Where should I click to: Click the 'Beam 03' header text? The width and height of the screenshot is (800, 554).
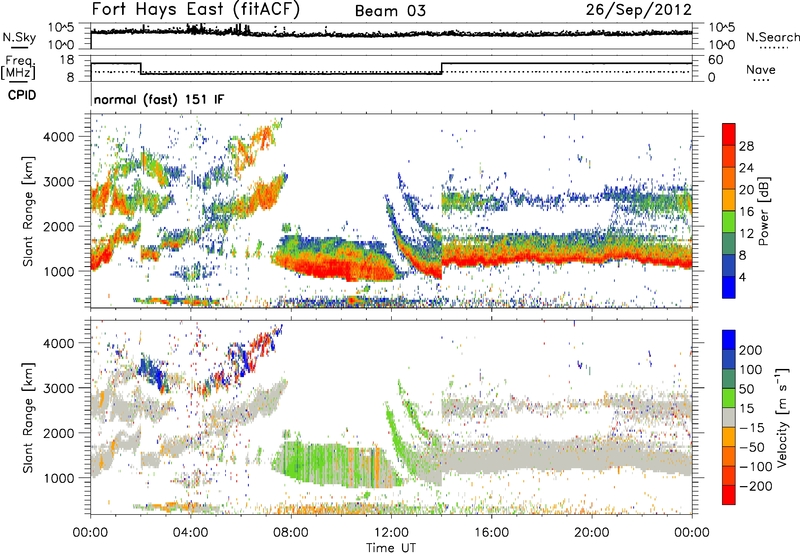pyautogui.click(x=390, y=11)
